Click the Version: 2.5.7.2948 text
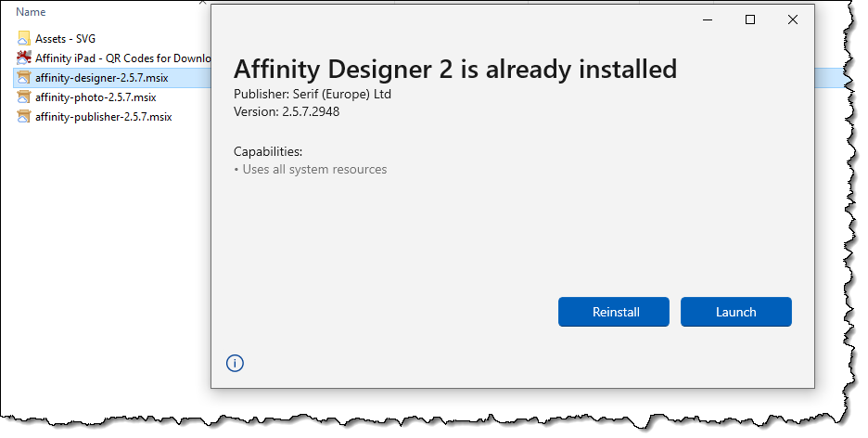The width and height of the screenshot is (868, 438). (287, 111)
